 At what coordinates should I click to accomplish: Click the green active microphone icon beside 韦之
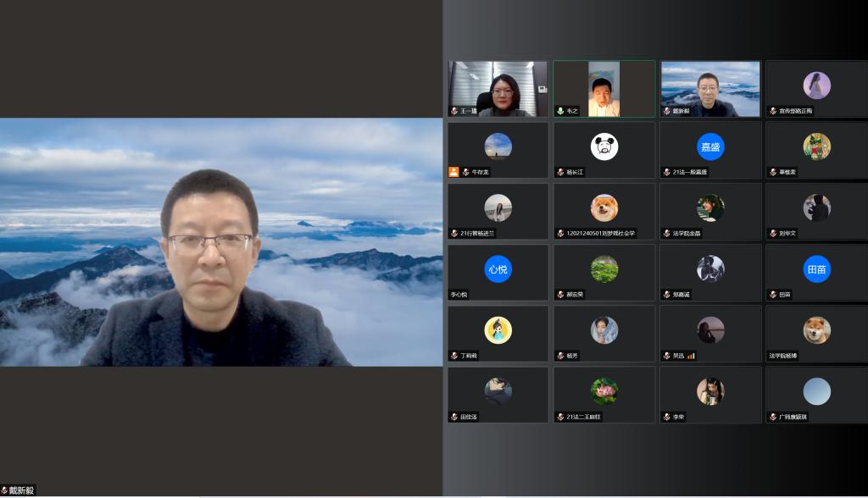560,111
